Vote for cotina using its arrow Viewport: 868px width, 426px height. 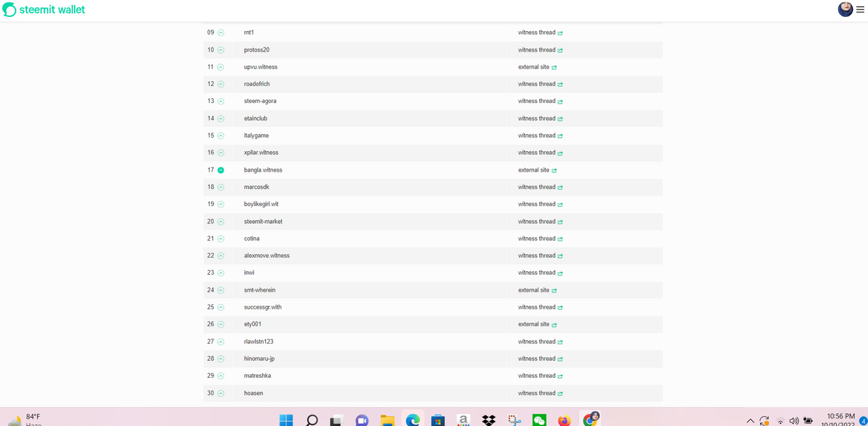pos(220,239)
